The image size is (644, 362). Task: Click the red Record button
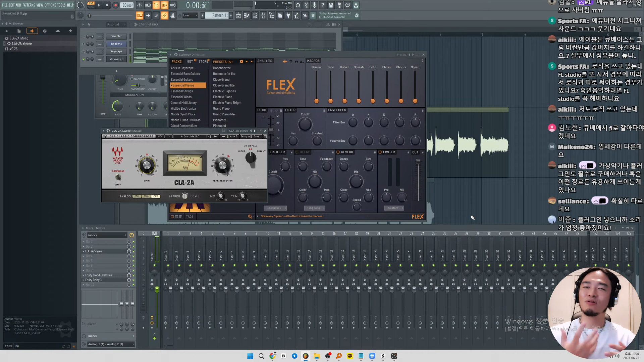tap(115, 5)
